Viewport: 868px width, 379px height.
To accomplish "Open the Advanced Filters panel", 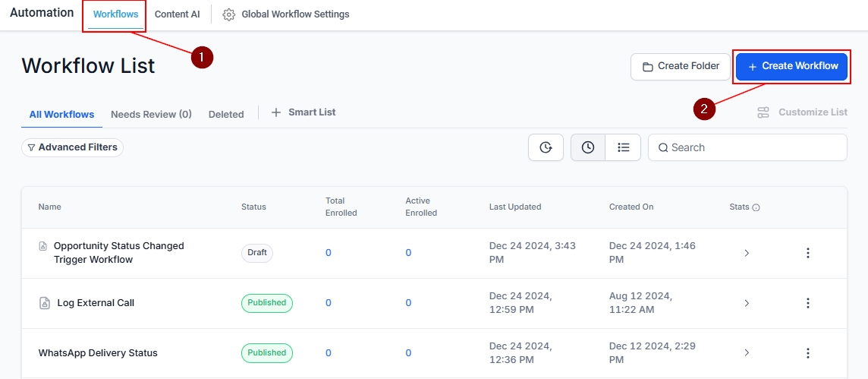I will [72, 147].
